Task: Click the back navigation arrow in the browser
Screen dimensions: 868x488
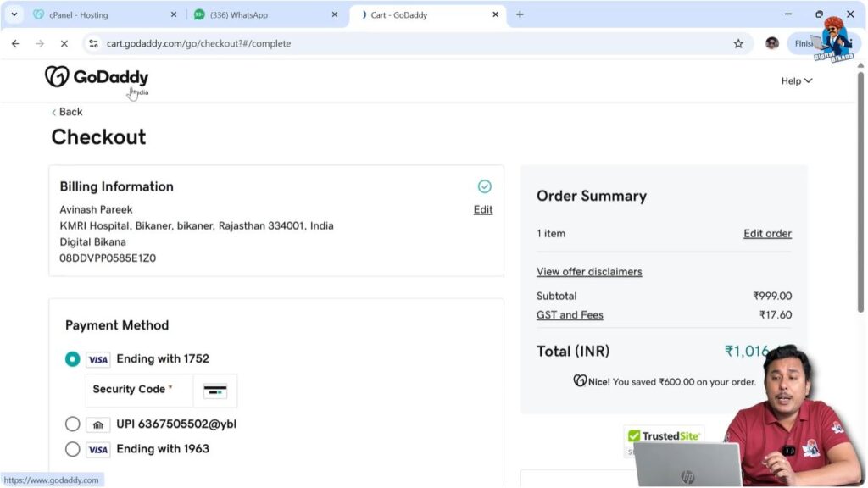Action: (15, 42)
